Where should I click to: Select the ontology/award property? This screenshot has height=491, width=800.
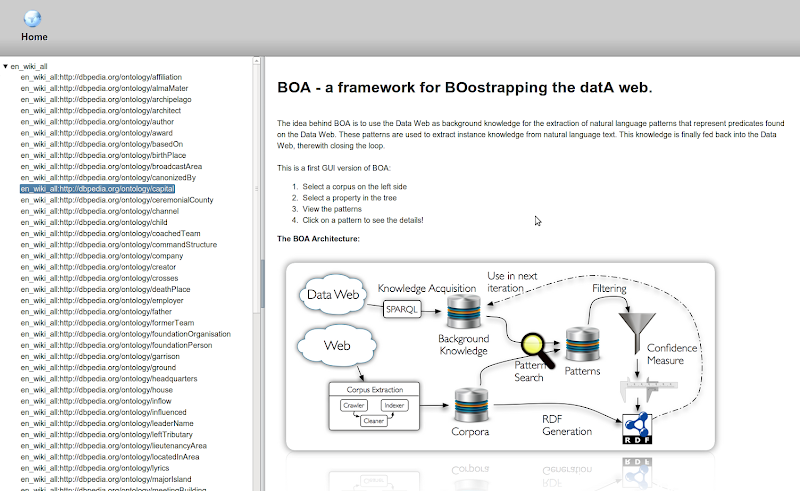tap(96, 133)
